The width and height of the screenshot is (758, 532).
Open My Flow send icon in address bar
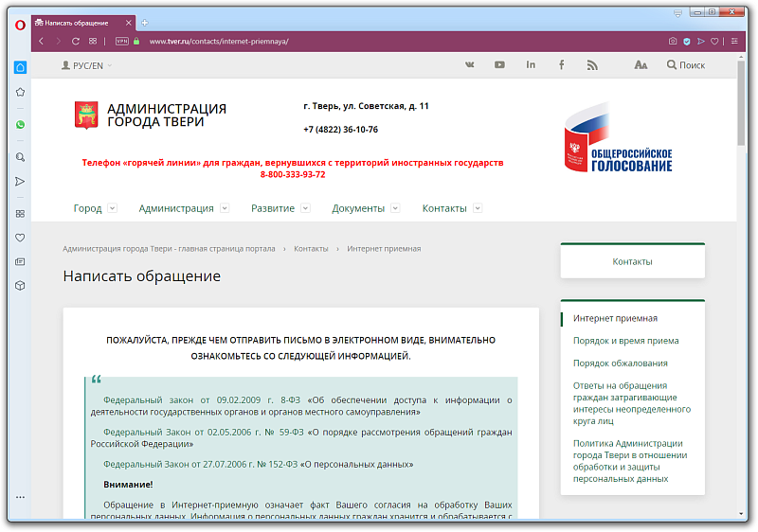click(701, 42)
